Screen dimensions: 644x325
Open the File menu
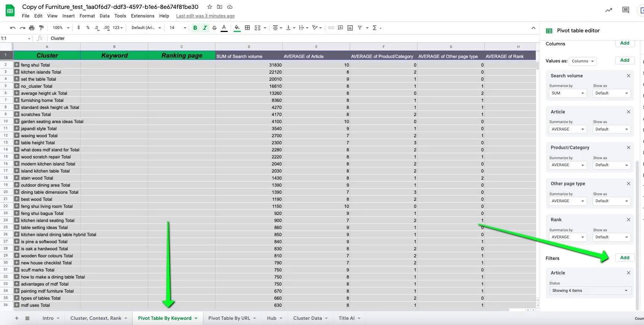[26, 16]
